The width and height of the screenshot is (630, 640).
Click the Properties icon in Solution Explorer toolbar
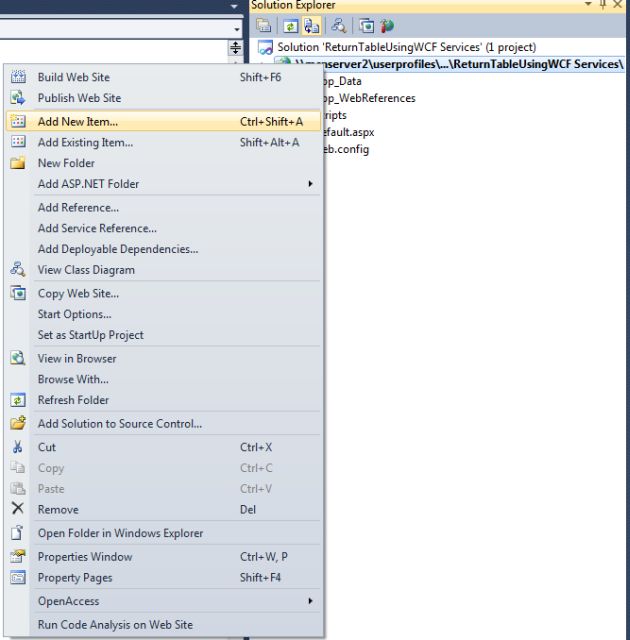coord(264,26)
